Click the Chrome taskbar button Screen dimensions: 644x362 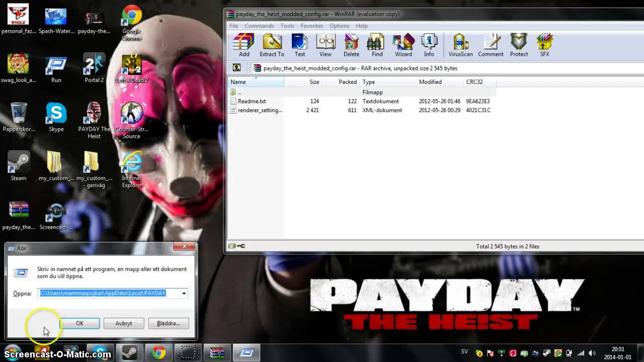pyautogui.click(x=159, y=353)
